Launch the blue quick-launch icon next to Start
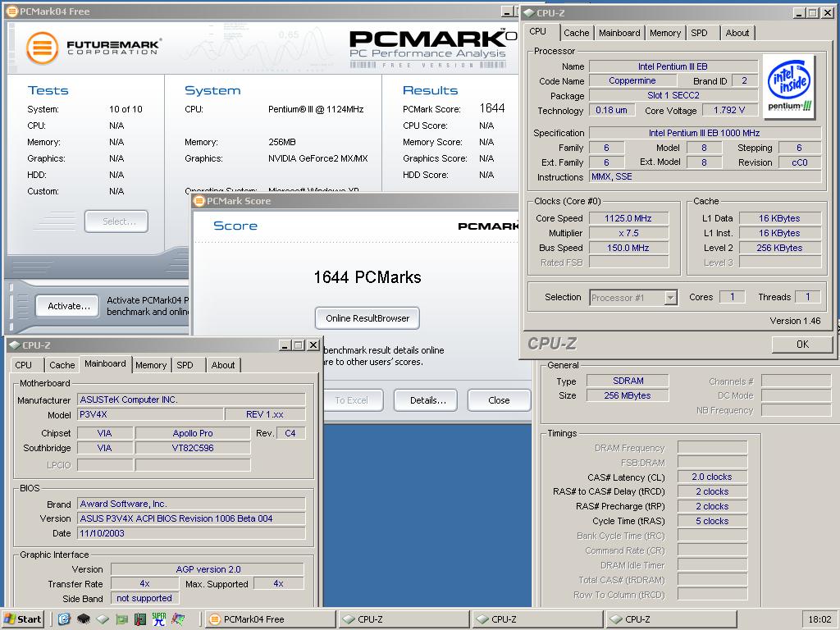The image size is (840, 630). coord(64,619)
